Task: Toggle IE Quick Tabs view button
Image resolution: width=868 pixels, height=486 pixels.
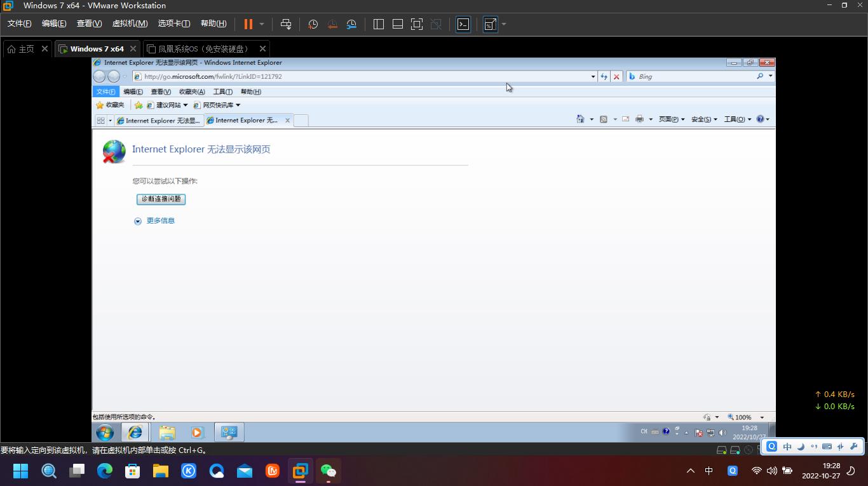Action: pos(100,120)
